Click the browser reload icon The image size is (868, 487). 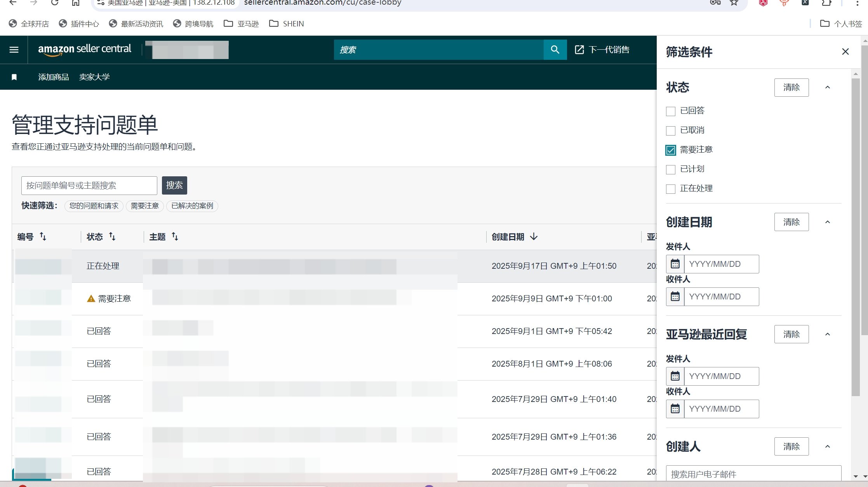tap(55, 3)
